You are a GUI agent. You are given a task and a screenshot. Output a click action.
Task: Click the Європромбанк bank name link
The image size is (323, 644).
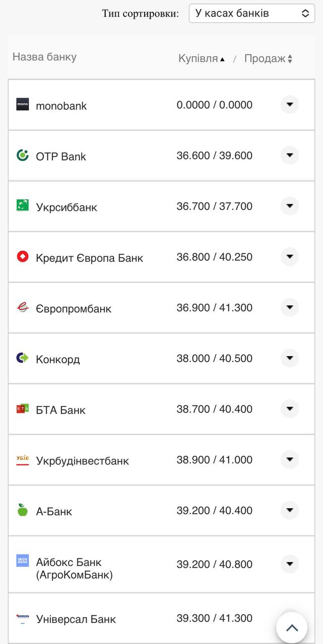tap(74, 307)
